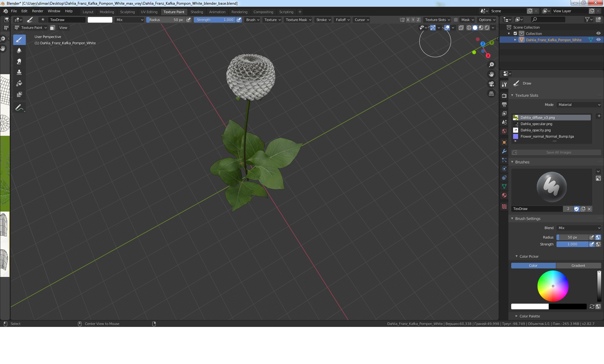The image size is (604, 364).
Task: Open the Object properties tab
Action: click(x=504, y=142)
